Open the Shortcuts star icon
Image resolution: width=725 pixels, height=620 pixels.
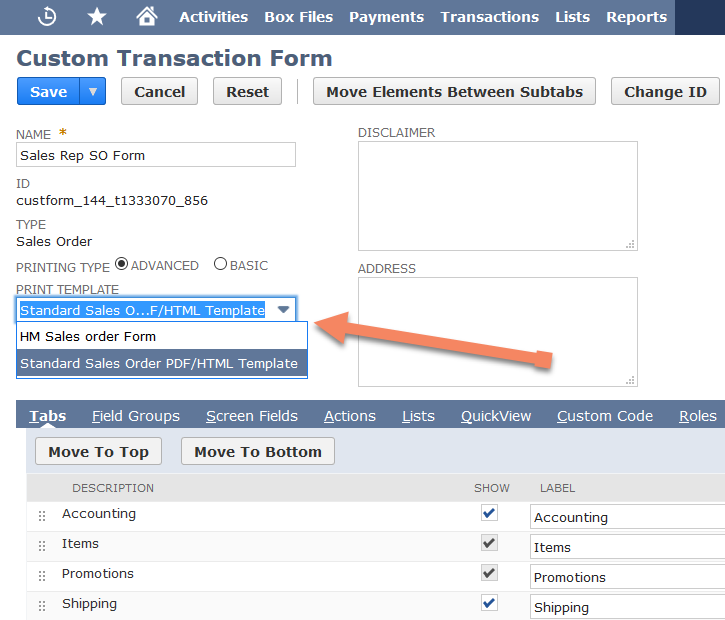(x=97, y=17)
